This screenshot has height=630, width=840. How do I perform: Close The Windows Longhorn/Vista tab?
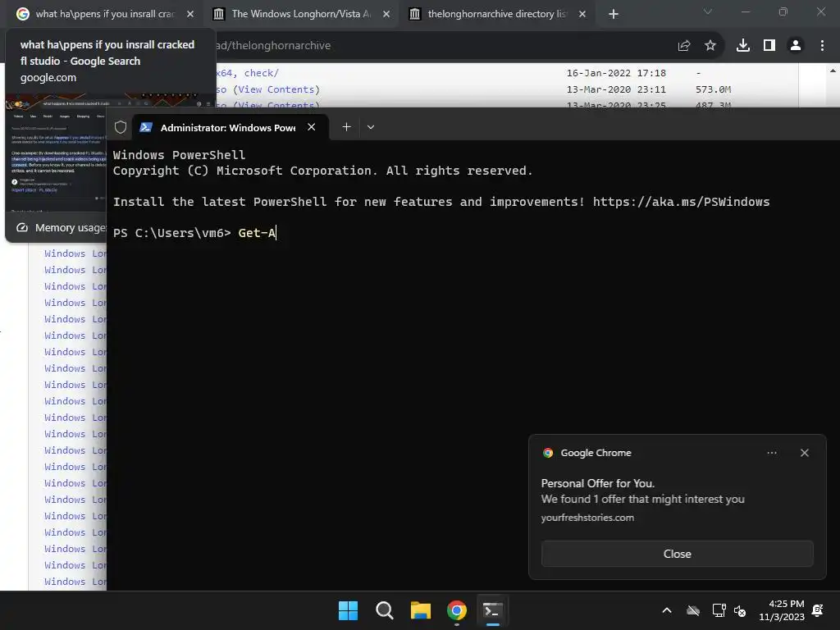[x=386, y=14]
